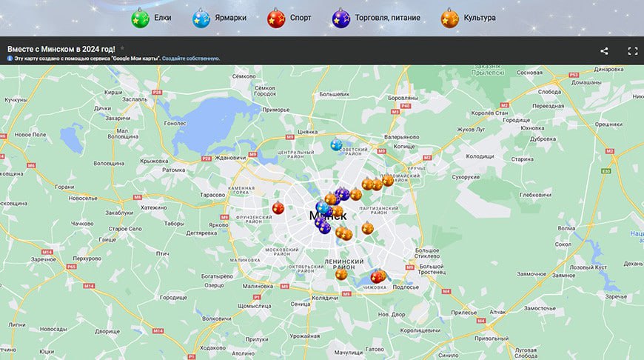The width and height of the screenshot is (644, 360).
Task: Open the map in fullscreen view
Action: (x=632, y=51)
